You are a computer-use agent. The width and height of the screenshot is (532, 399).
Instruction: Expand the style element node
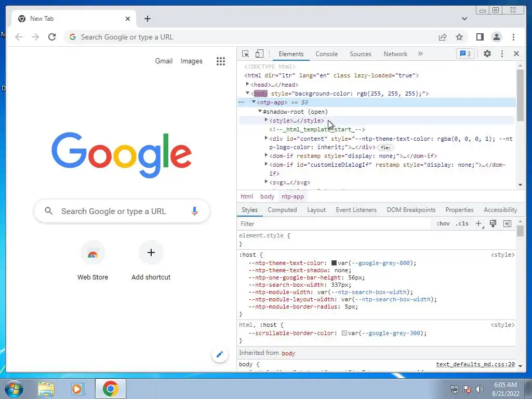(x=266, y=120)
